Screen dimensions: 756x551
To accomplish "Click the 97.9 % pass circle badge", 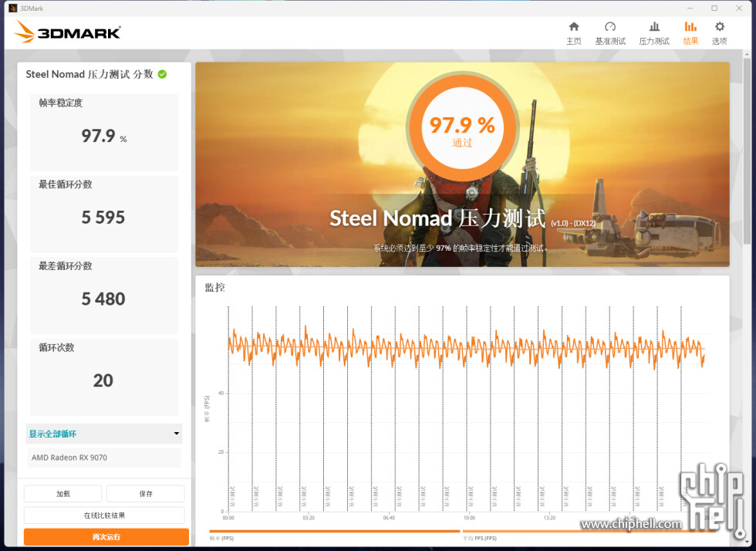I will (462, 127).
